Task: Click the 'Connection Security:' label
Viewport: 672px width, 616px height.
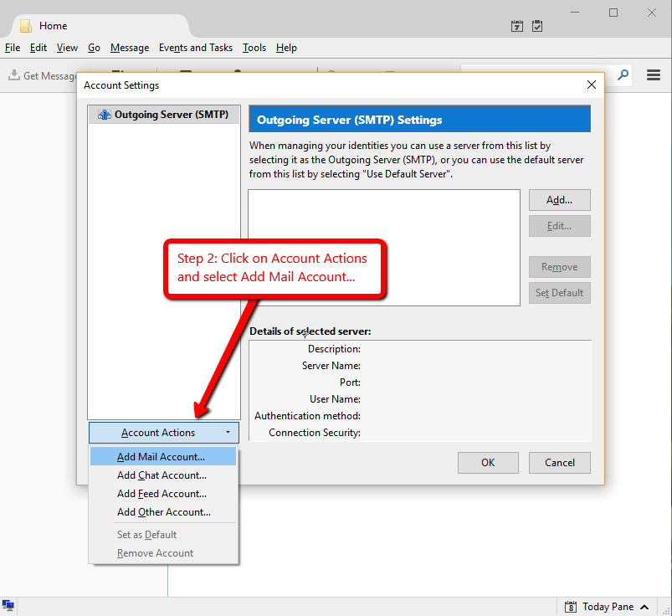Action: 315,433
